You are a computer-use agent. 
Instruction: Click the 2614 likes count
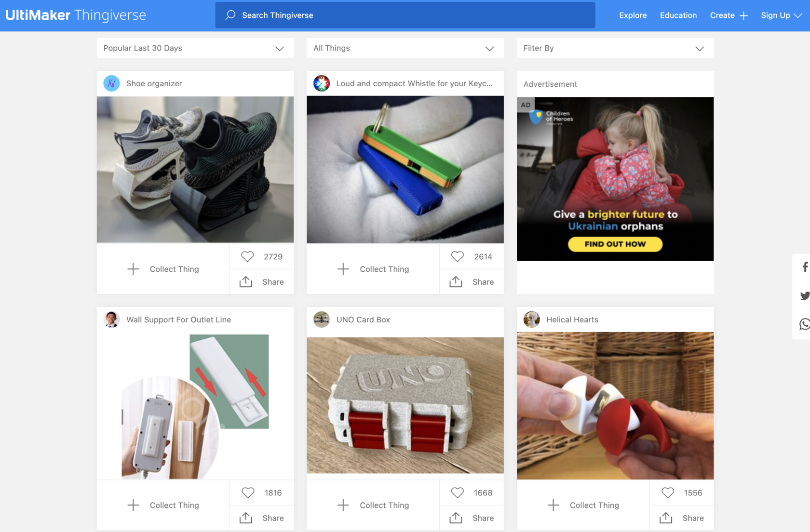(483, 256)
